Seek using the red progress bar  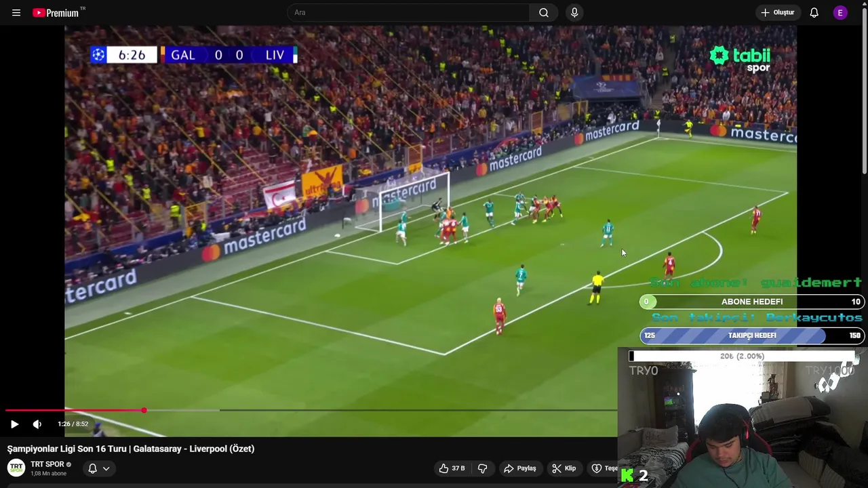click(312, 410)
